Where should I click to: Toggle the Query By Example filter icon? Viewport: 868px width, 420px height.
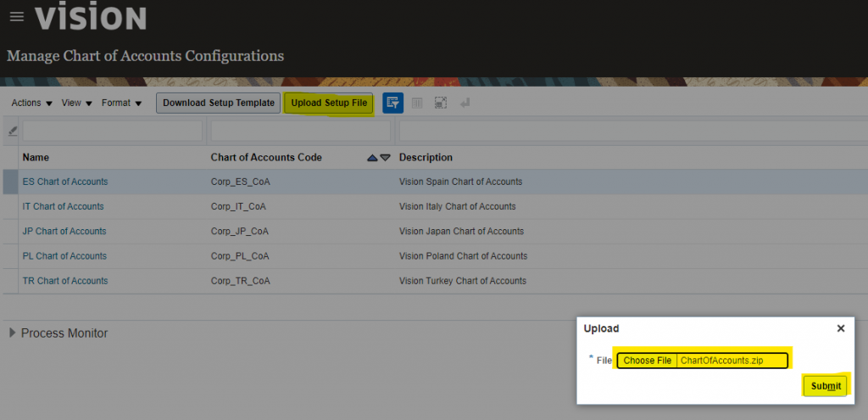click(392, 103)
